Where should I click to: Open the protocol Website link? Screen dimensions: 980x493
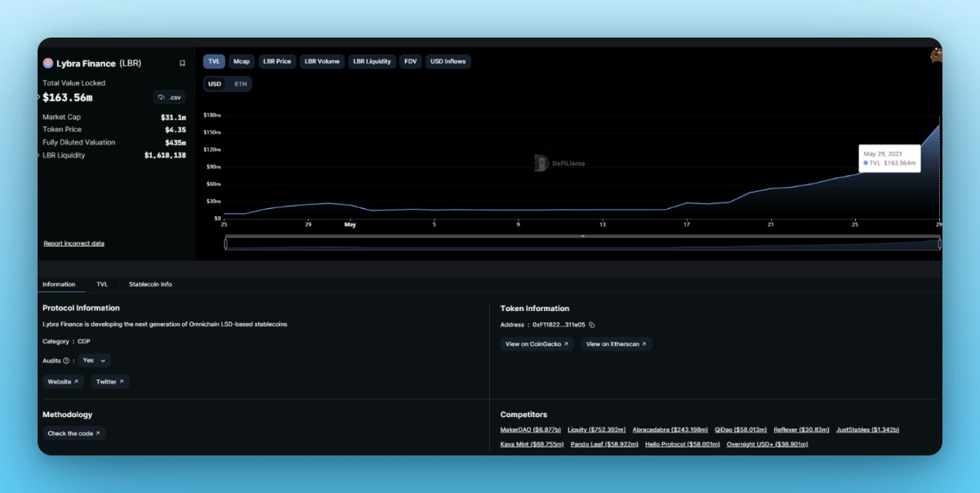(63, 381)
